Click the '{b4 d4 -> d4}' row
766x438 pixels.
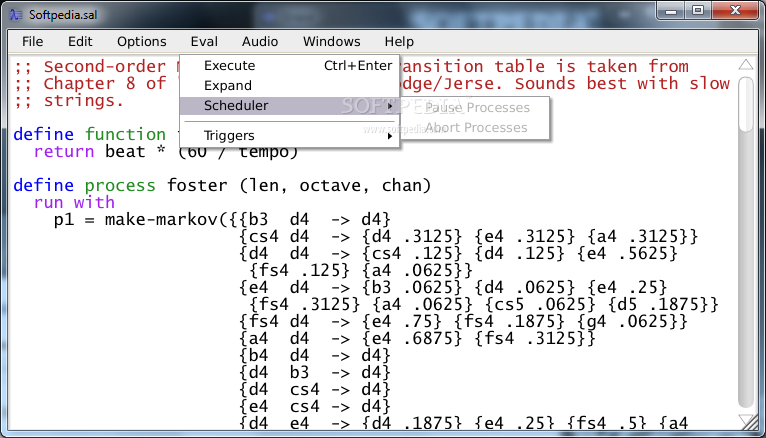pyautogui.click(x=315, y=355)
